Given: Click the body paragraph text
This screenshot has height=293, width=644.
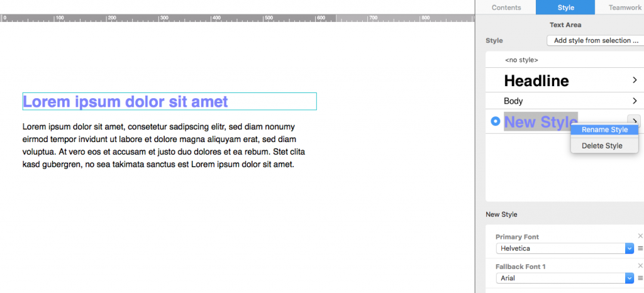Looking at the screenshot, I should tap(164, 146).
